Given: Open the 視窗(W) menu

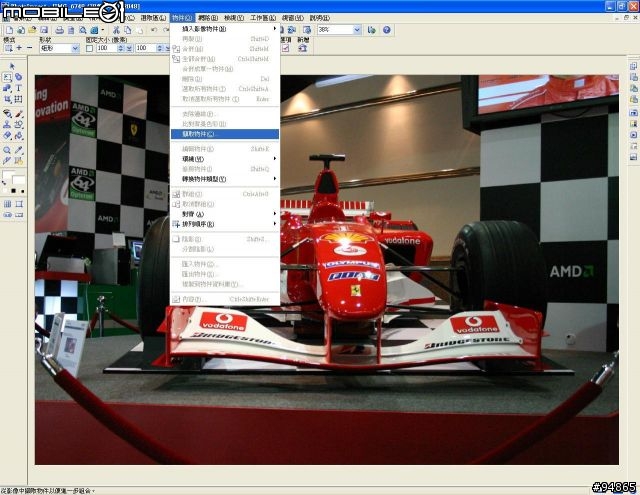Looking at the screenshot, I should pos(293,18).
